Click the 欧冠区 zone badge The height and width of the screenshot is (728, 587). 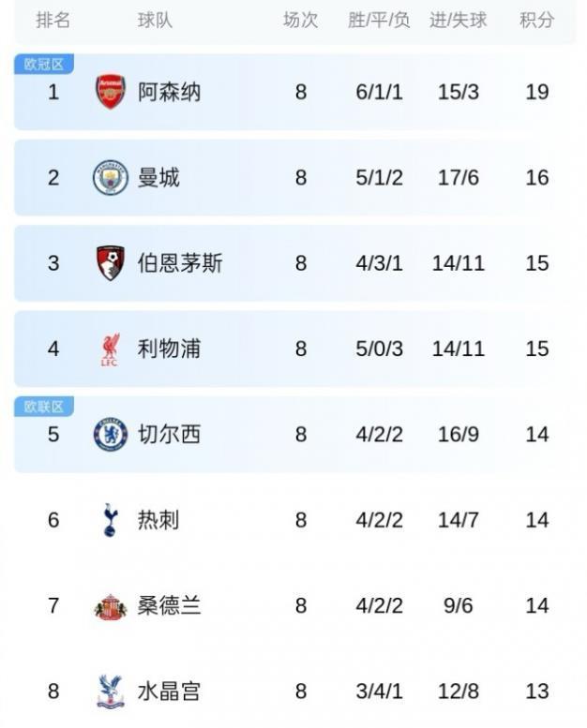44,64
